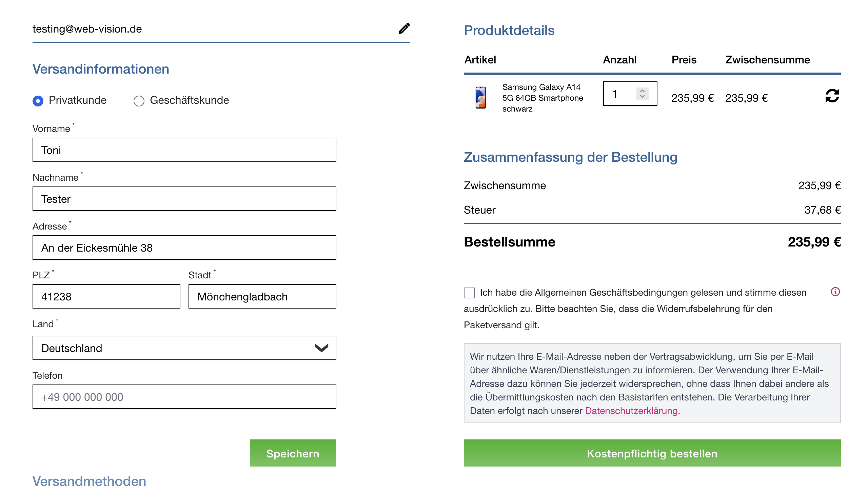The image size is (868, 493).
Task: Click the Telefon phone number input field
Action: 185,397
